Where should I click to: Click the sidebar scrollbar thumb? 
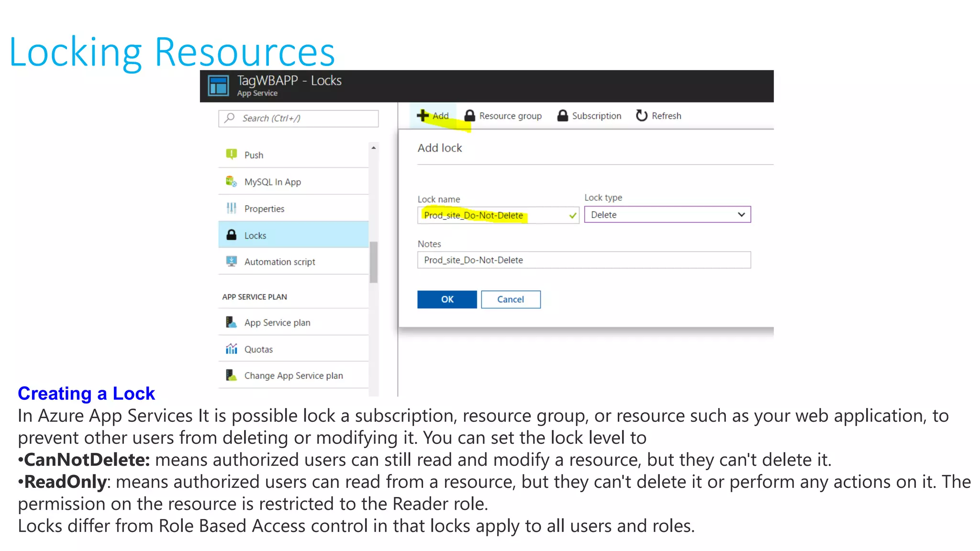pos(374,262)
